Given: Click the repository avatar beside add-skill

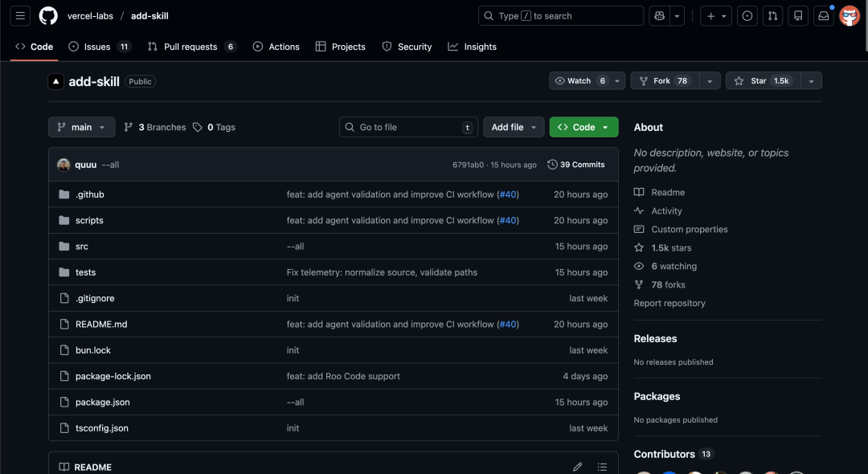Looking at the screenshot, I should 55,80.
